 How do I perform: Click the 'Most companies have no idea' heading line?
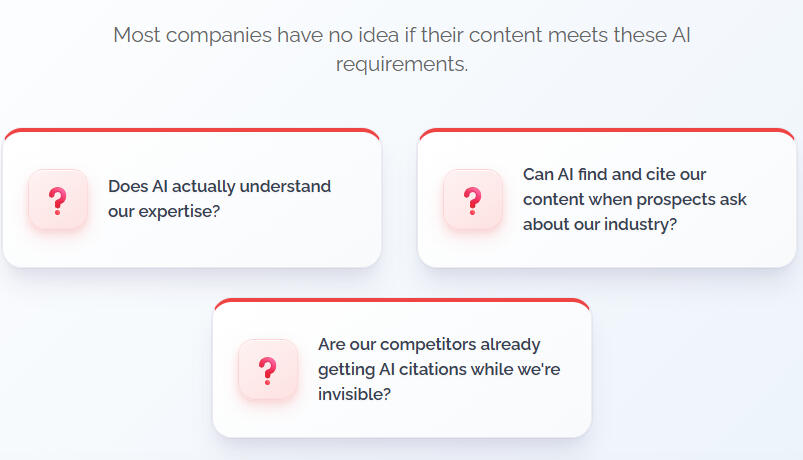coord(401,35)
